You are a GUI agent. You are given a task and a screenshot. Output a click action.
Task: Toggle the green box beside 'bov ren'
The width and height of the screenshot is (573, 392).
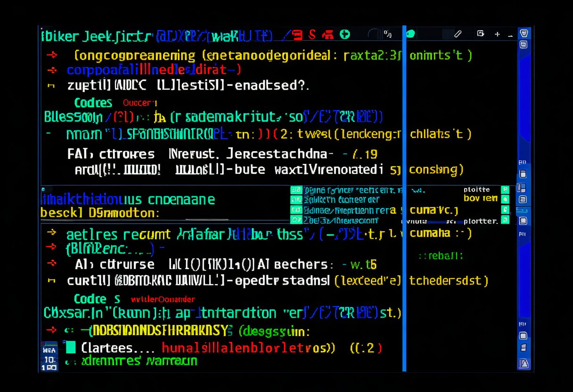pyautogui.click(x=505, y=199)
